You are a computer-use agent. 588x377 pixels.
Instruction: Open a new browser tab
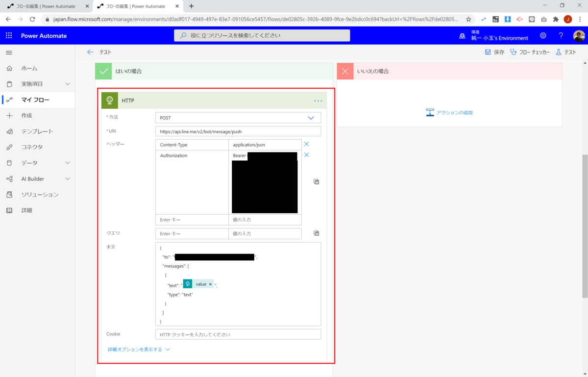pyautogui.click(x=192, y=6)
